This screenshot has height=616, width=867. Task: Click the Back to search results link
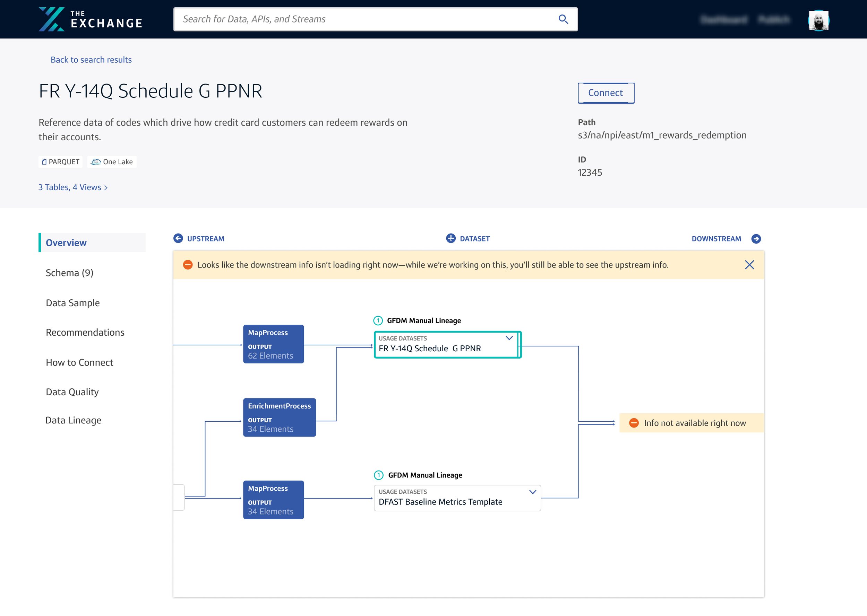91,59
